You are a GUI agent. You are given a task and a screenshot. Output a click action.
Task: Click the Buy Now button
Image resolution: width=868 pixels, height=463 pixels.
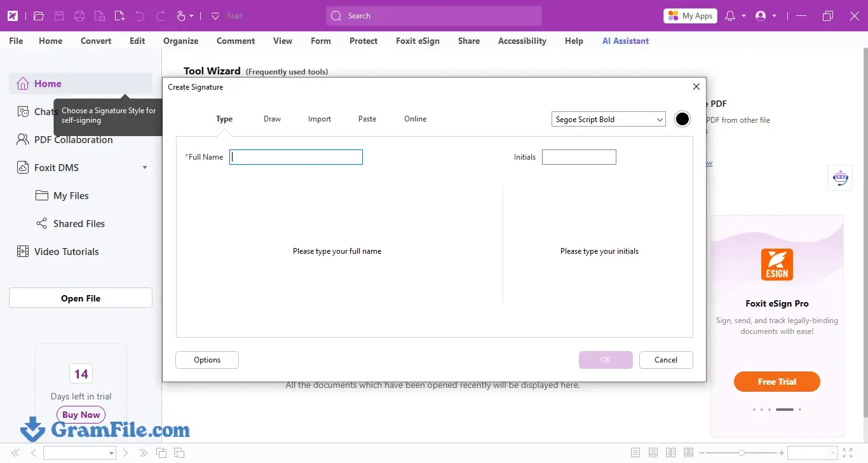(x=81, y=415)
